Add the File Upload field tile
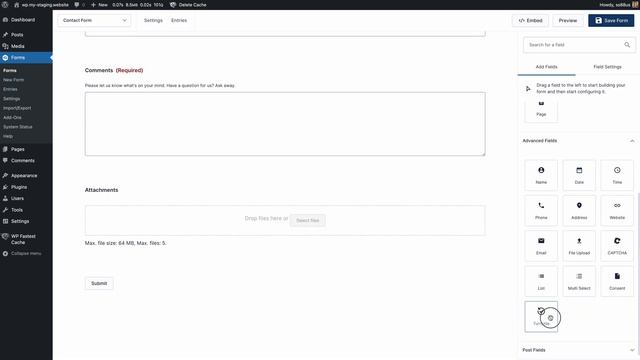 (579, 246)
